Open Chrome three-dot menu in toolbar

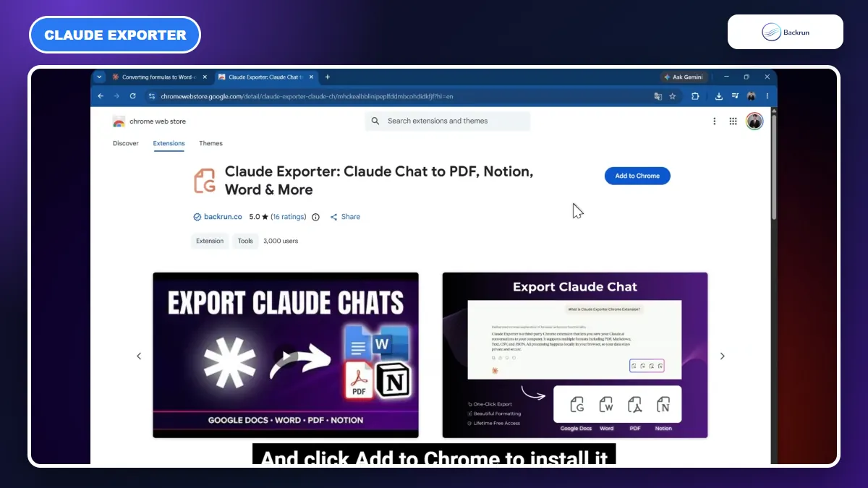(767, 96)
